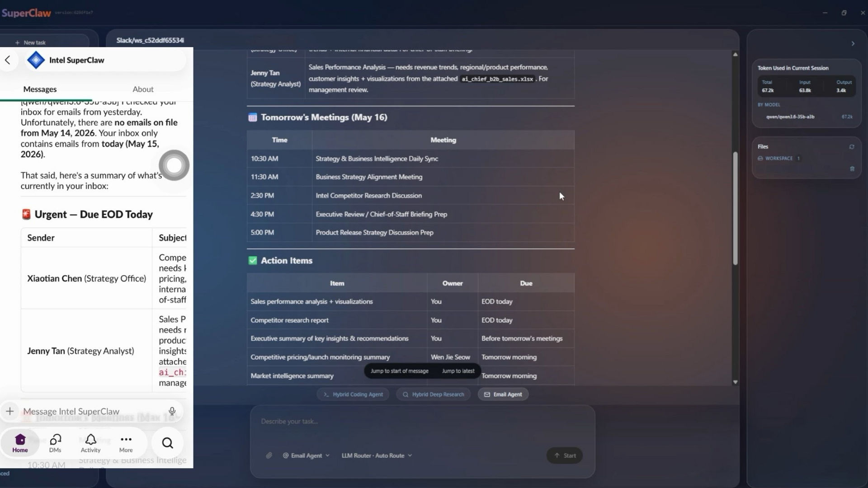
Task: Click the Start button
Action: pos(564,455)
